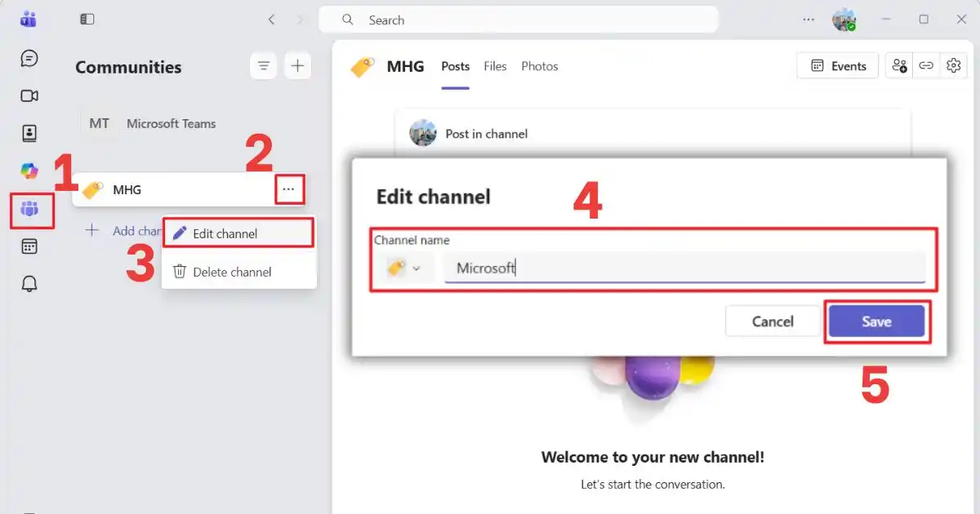The image size is (980, 514).
Task: Open channel settings gear icon
Action: coord(953,66)
